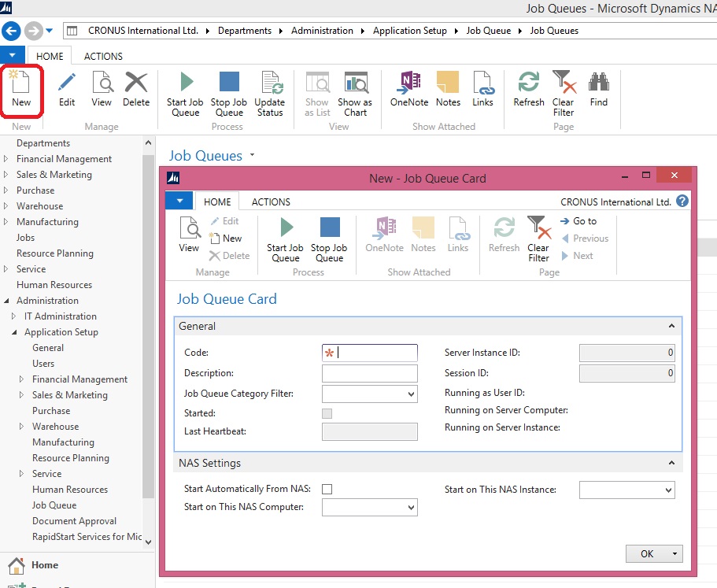This screenshot has width=717, height=588.
Task: Switch to ACTIONS tab in main window
Action: point(103,57)
